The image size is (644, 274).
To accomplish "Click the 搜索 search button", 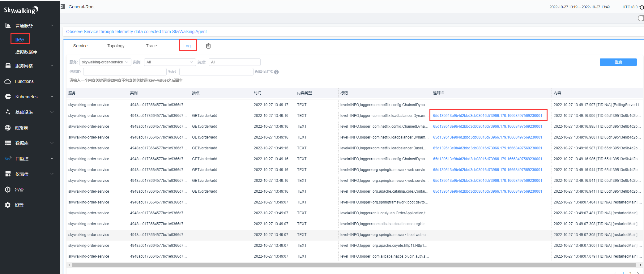I will pos(618,62).
